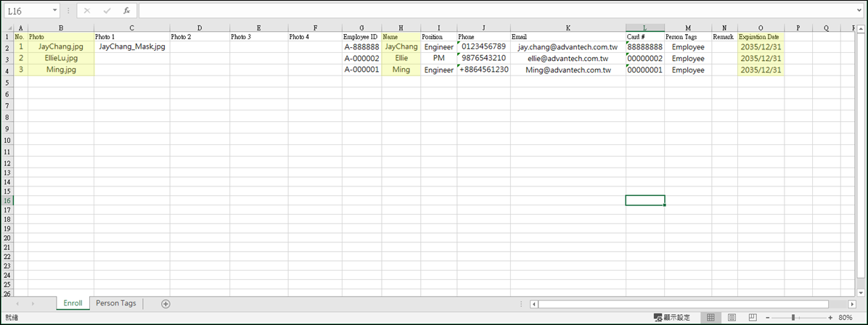Click horizontal scrollbar left arrow

click(x=533, y=304)
